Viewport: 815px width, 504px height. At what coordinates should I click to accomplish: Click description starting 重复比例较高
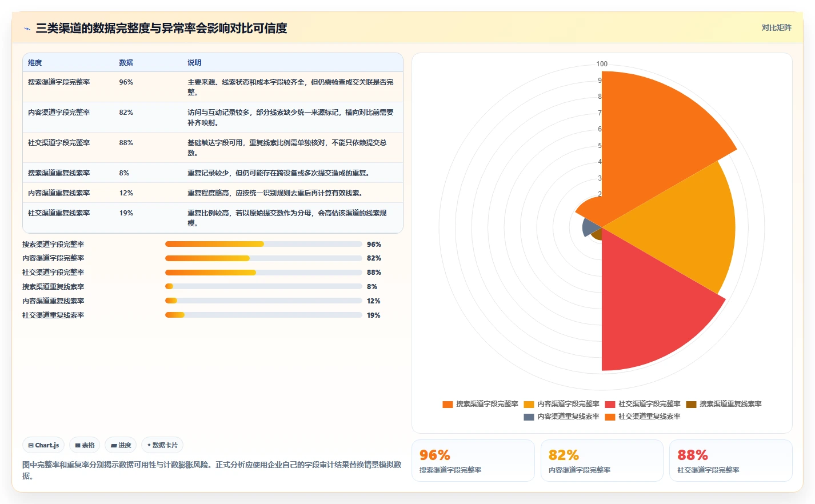pyautogui.click(x=287, y=218)
